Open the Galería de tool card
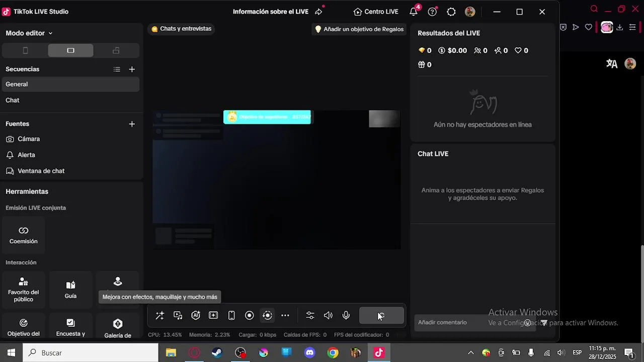The width and height of the screenshot is (644, 362). click(118, 327)
